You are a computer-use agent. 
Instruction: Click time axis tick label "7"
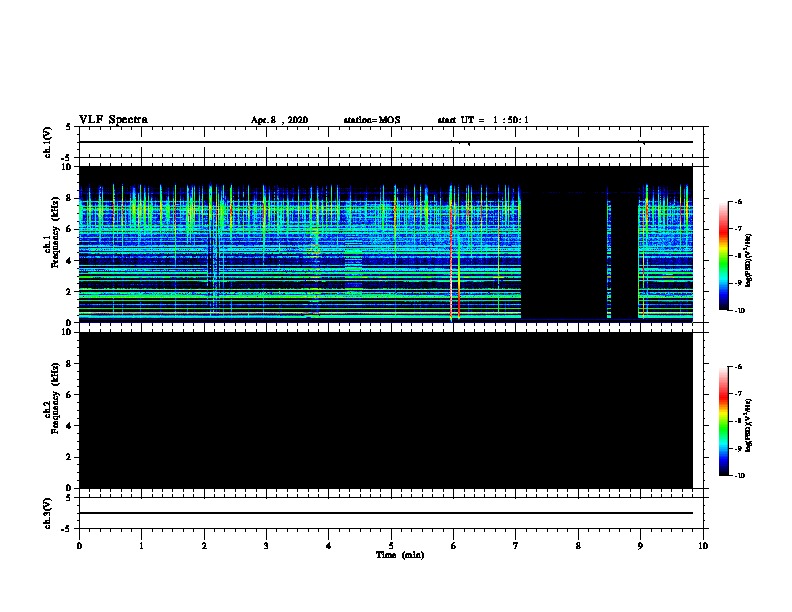(x=516, y=546)
